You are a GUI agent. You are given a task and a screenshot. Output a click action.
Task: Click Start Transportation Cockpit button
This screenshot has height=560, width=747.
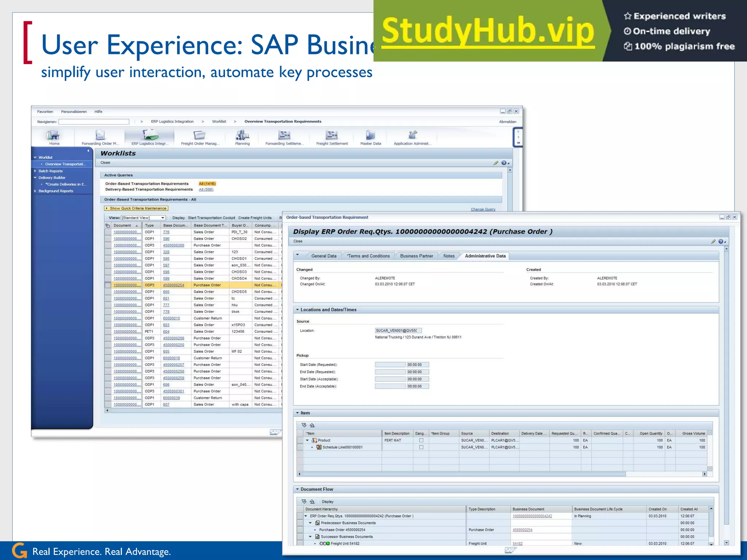[x=212, y=218]
